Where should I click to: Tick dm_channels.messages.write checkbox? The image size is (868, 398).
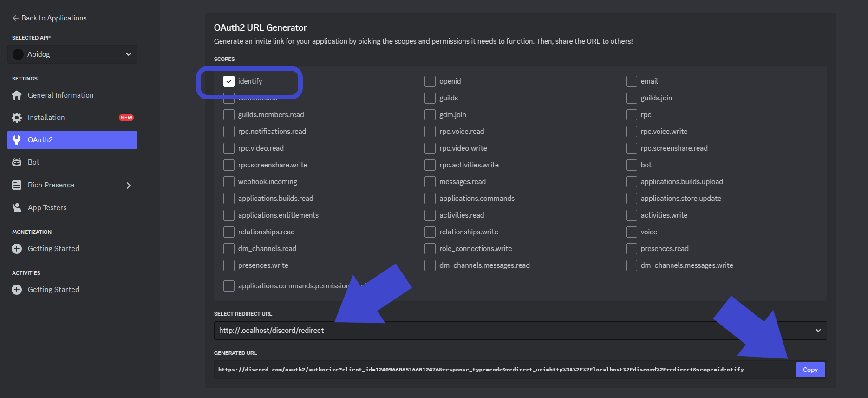(632, 265)
